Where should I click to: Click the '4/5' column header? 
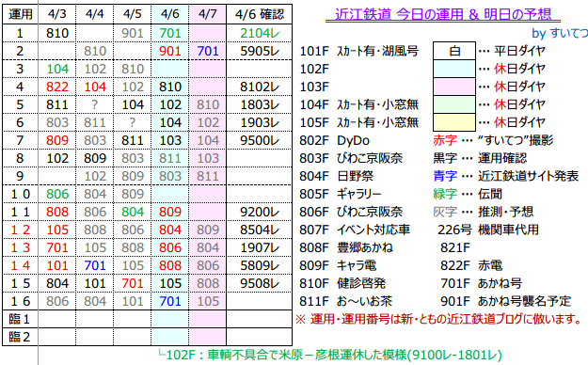tap(133, 14)
